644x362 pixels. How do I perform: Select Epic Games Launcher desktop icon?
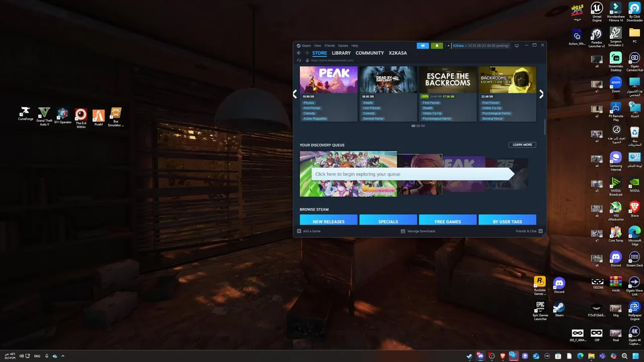point(540,311)
